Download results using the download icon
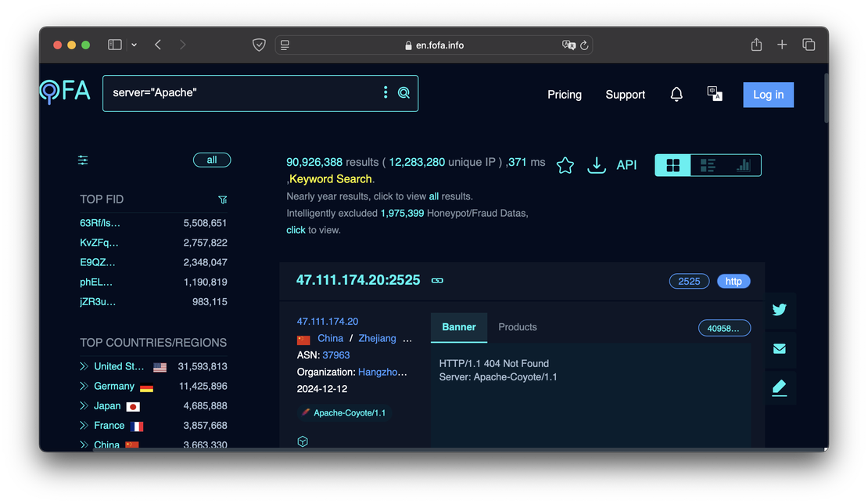 pos(597,165)
